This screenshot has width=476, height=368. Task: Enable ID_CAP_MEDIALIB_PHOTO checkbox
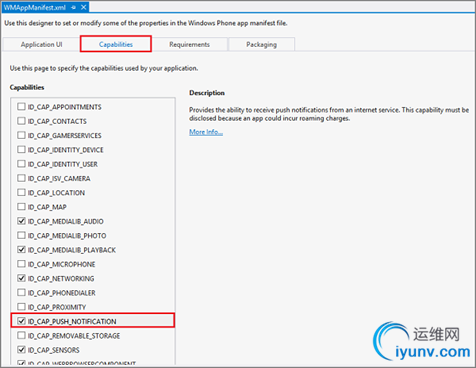(21, 235)
